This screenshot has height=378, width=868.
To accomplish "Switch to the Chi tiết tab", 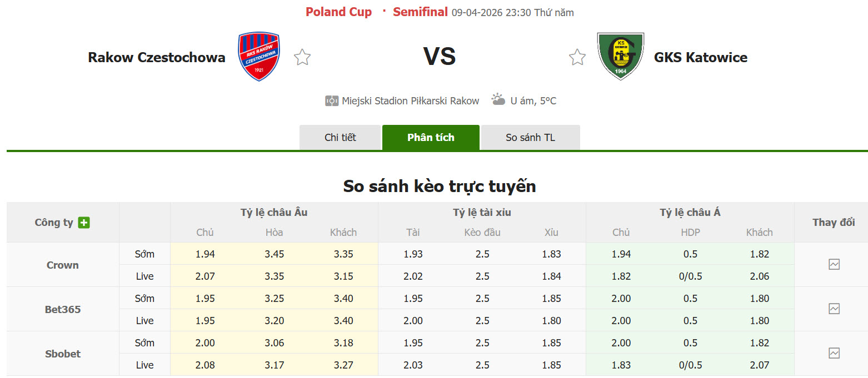I will point(340,137).
